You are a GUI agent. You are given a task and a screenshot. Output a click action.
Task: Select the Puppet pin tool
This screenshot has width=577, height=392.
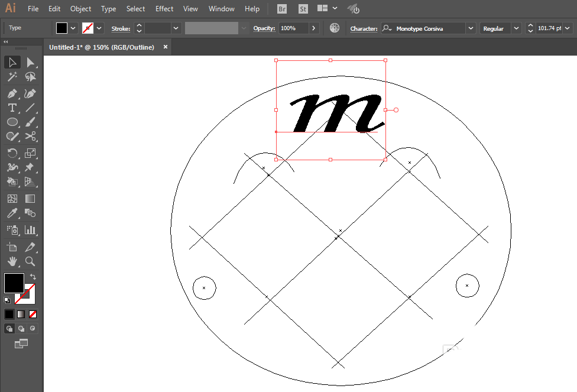click(30, 167)
